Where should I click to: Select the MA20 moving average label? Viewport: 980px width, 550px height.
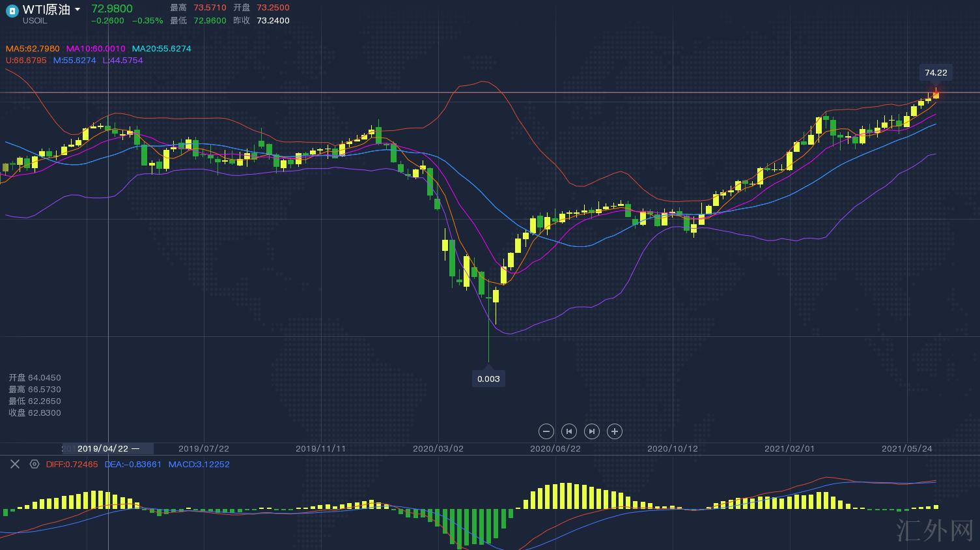pos(161,49)
